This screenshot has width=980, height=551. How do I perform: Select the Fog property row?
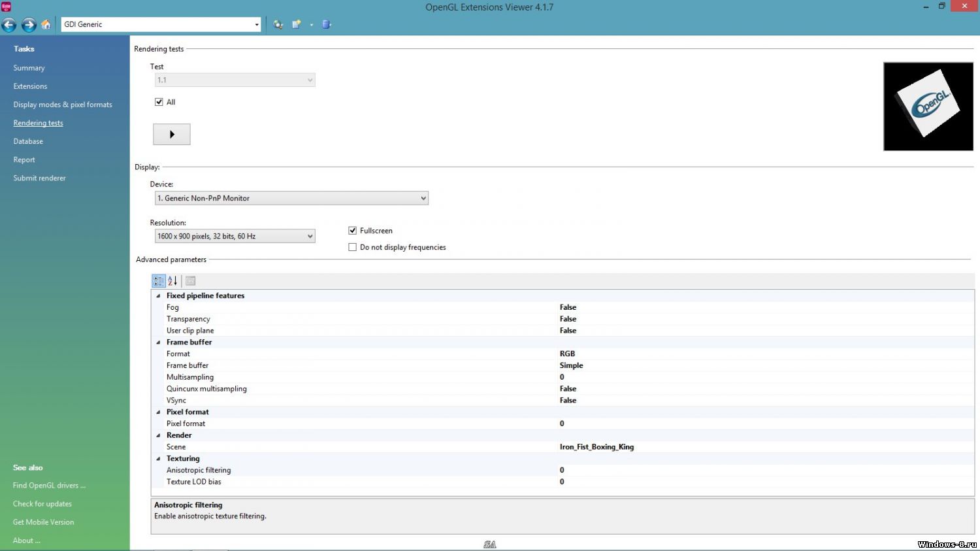coord(563,307)
